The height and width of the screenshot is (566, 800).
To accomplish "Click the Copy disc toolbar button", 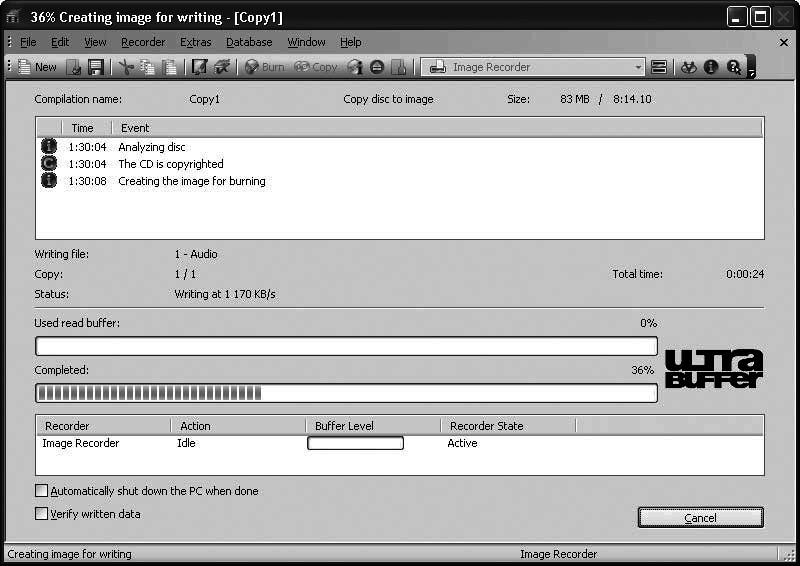I will pyautogui.click(x=316, y=67).
